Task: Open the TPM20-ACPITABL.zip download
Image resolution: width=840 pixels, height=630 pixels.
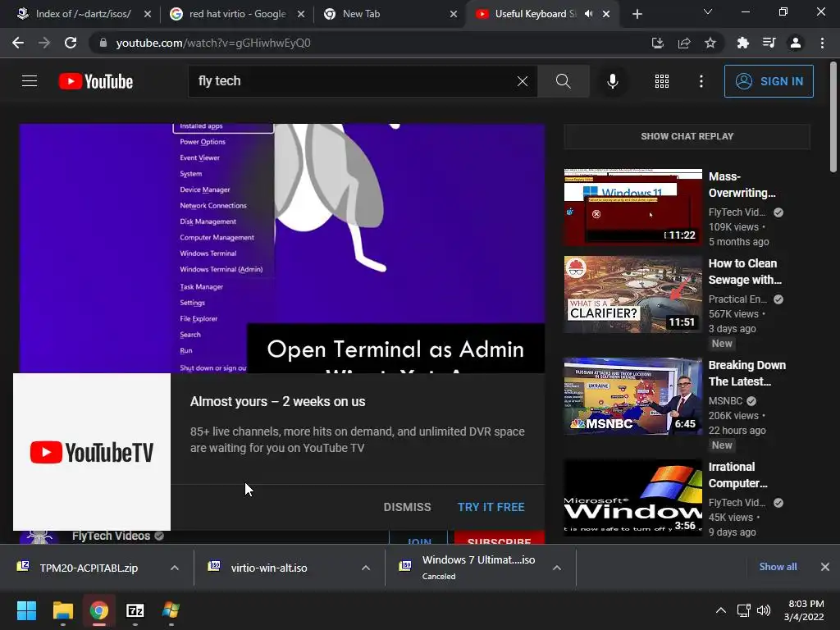Action: (89, 568)
